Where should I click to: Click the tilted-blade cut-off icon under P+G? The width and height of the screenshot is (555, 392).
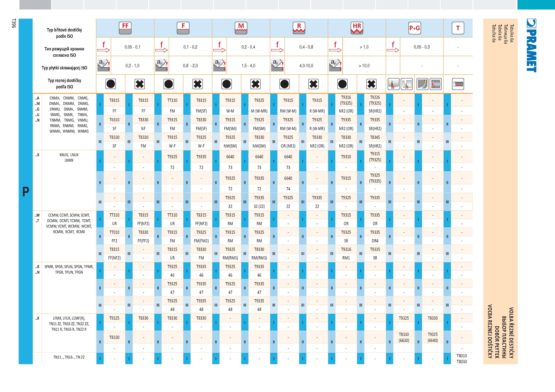click(x=407, y=84)
